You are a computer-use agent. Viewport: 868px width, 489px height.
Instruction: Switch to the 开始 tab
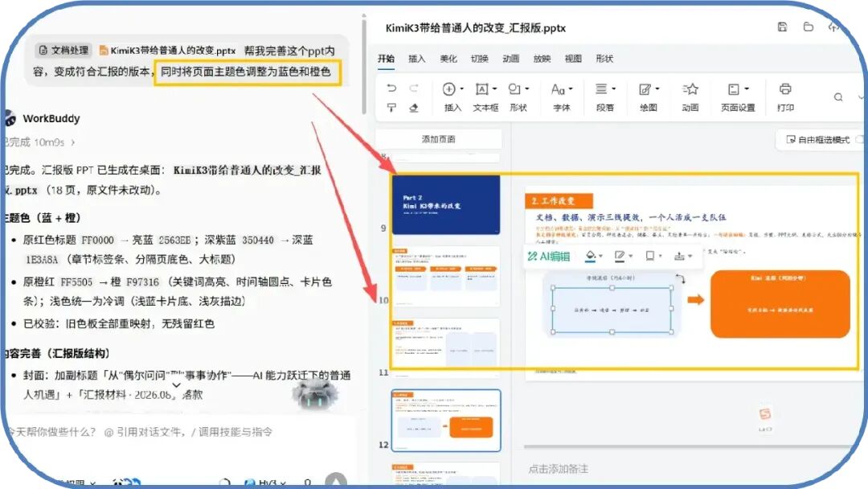386,58
